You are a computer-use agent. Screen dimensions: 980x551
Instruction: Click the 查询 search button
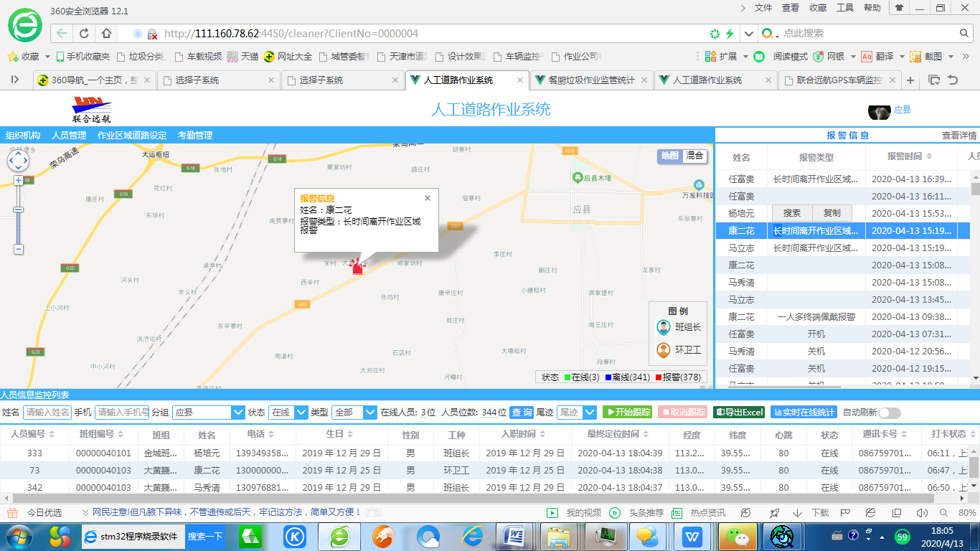pos(522,413)
